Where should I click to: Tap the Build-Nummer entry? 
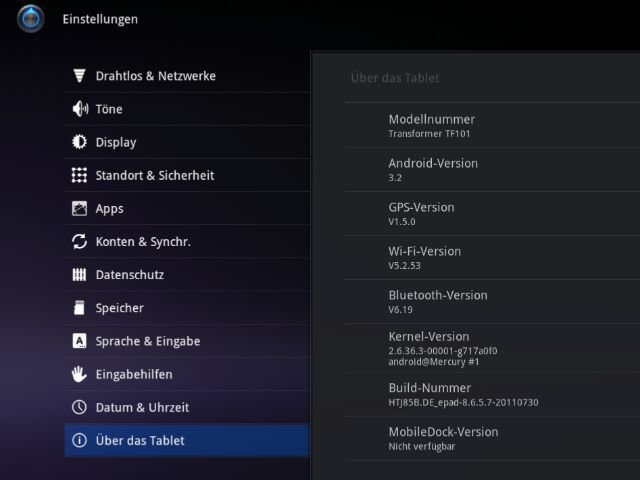[x=492, y=395]
